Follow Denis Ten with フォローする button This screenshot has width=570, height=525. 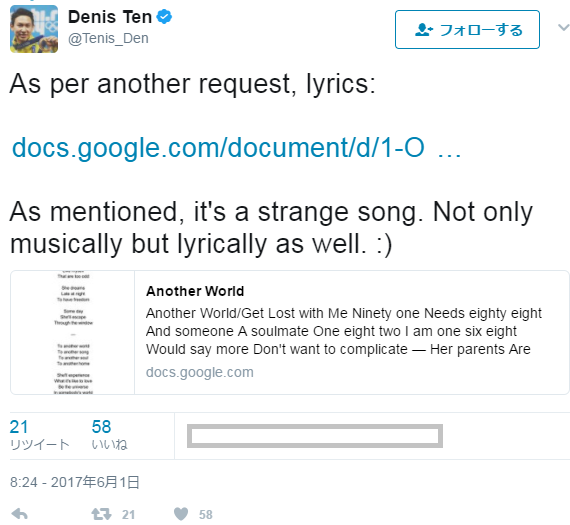467,29
